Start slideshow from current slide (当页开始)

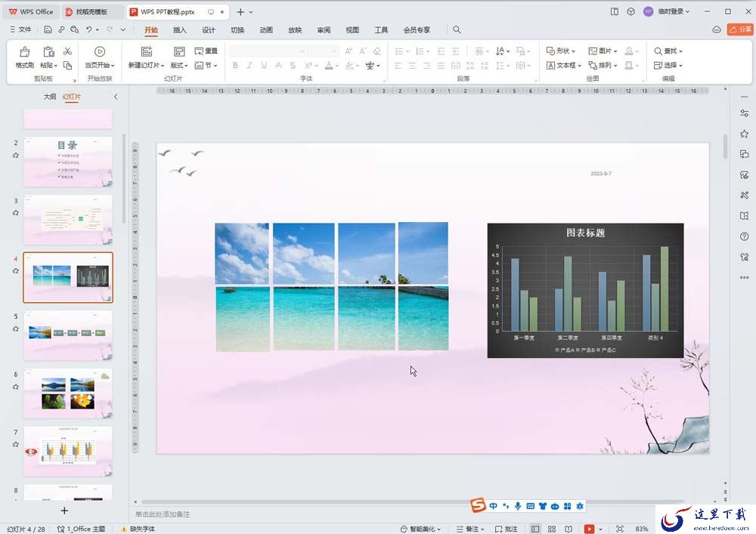click(100, 57)
